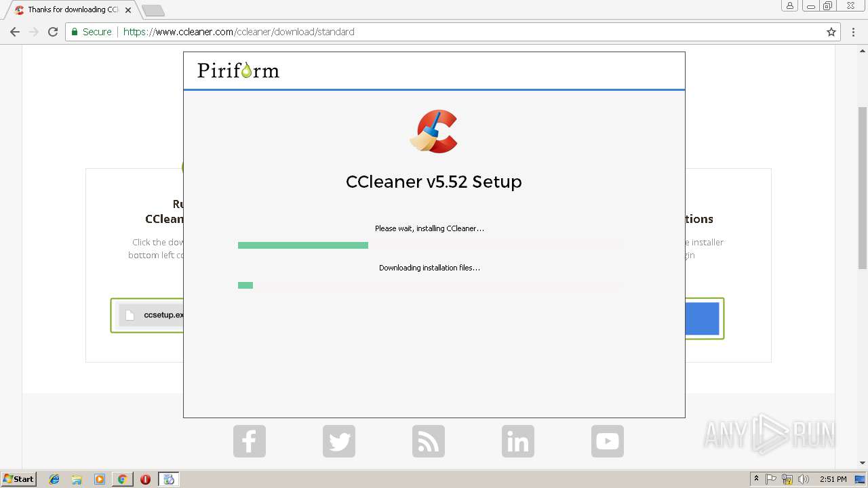Click the Piriform logo in installer header
Image resolution: width=868 pixels, height=488 pixels.
click(x=238, y=70)
